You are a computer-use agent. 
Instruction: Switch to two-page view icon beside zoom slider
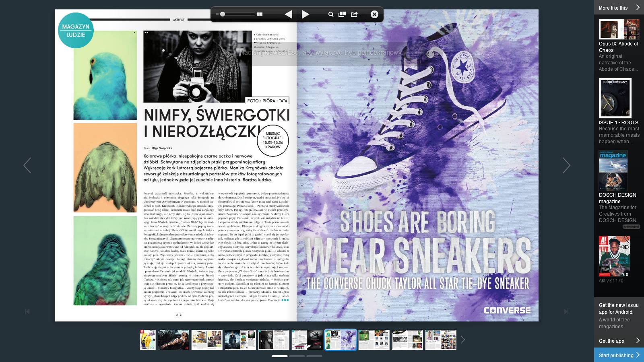[260, 14]
